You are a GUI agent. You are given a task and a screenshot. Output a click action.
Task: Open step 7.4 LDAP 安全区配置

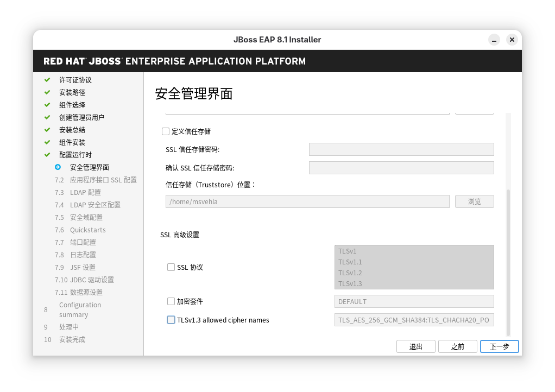(88, 205)
